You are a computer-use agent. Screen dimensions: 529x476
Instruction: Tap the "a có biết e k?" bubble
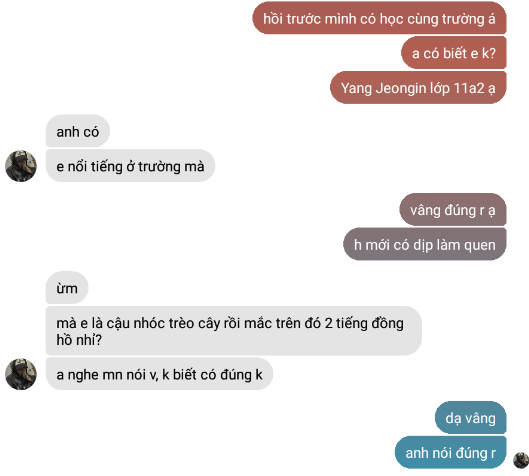tap(454, 53)
